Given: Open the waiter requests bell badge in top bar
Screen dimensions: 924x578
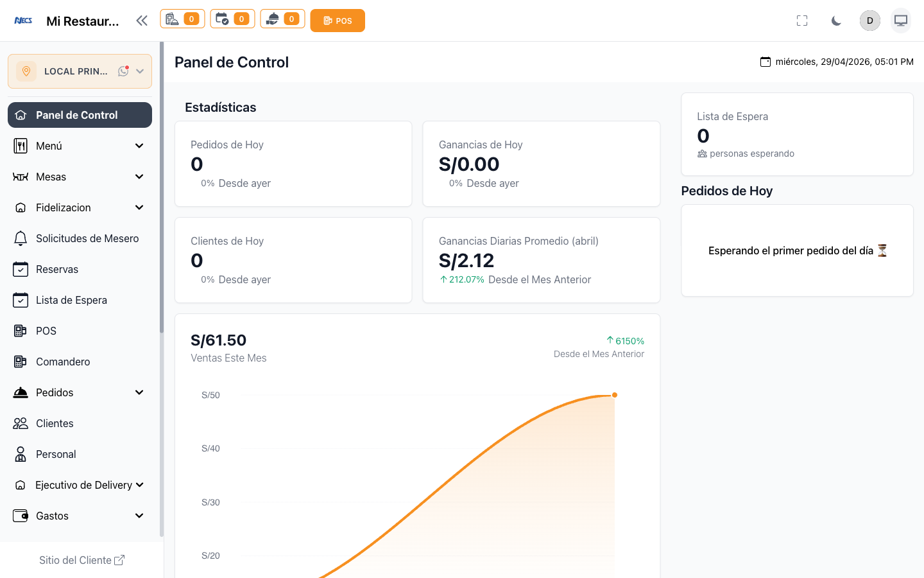Looking at the screenshot, I should point(282,19).
